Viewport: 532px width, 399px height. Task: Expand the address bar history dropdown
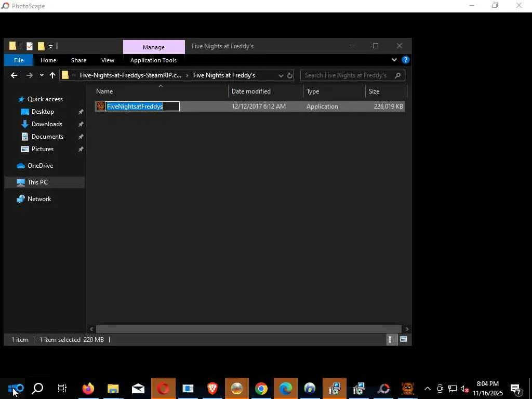[281, 75]
